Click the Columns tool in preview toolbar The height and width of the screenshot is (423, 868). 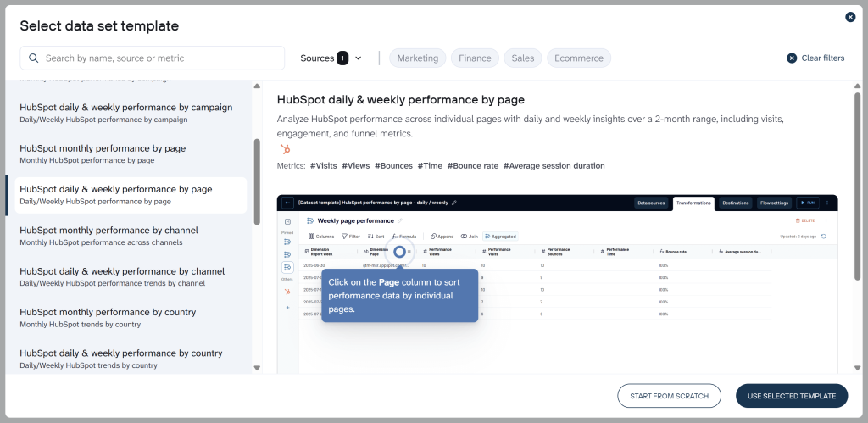click(321, 237)
